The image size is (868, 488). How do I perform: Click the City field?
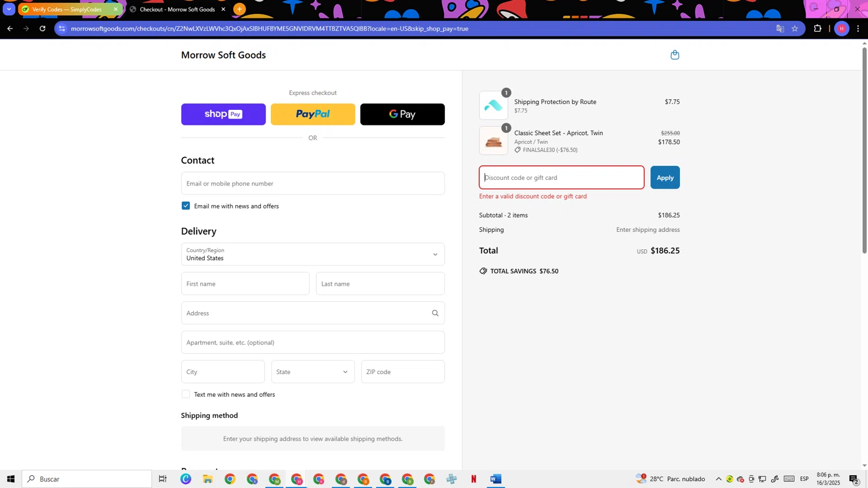(x=223, y=372)
